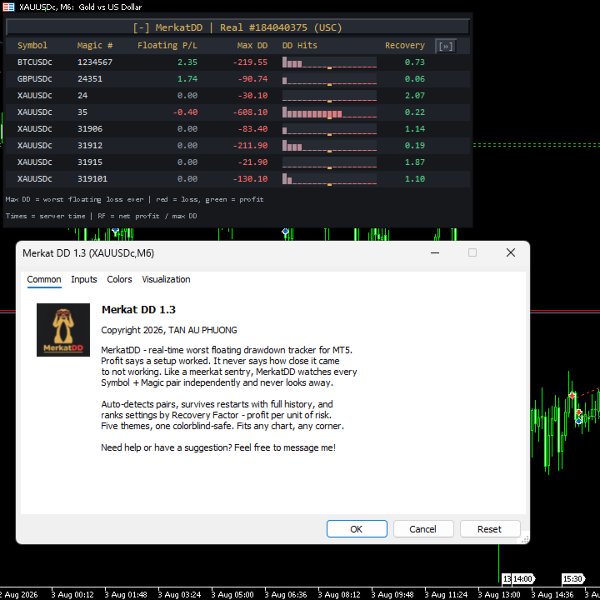Open the Colors tab

(119, 279)
